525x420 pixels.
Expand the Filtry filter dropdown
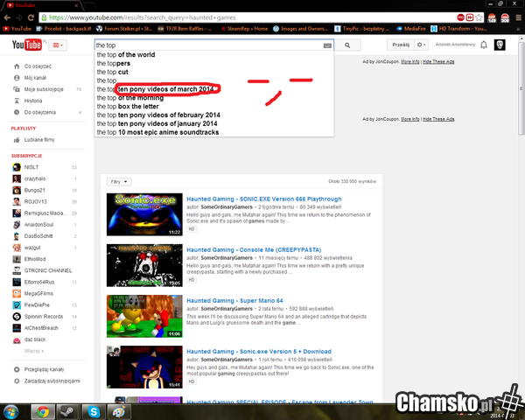(x=120, y=181)
